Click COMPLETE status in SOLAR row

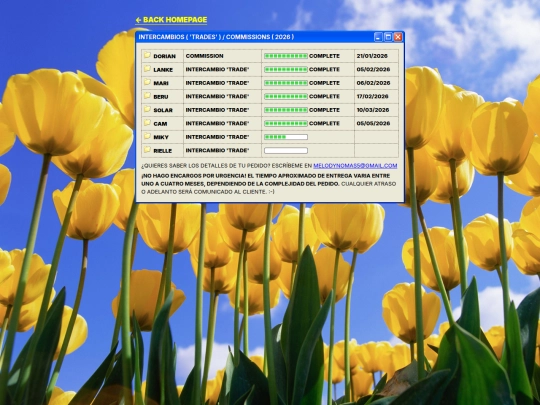[x=324, y=110]
